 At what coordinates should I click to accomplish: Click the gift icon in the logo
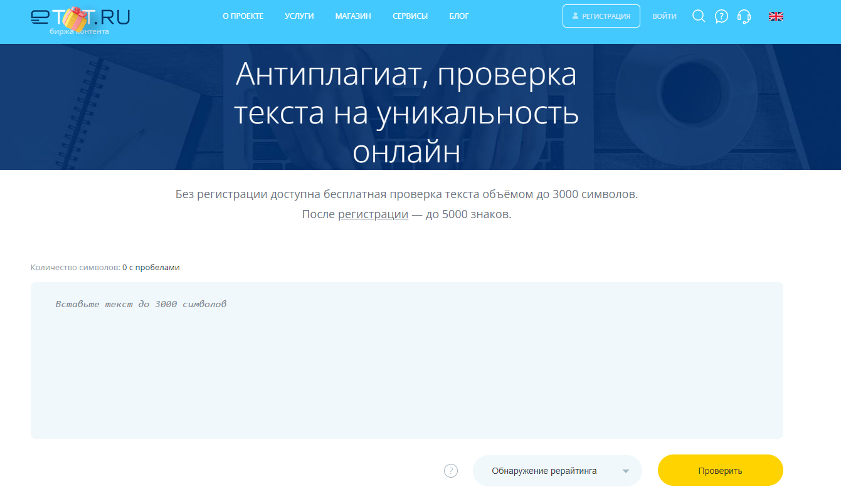click(74, 18)
